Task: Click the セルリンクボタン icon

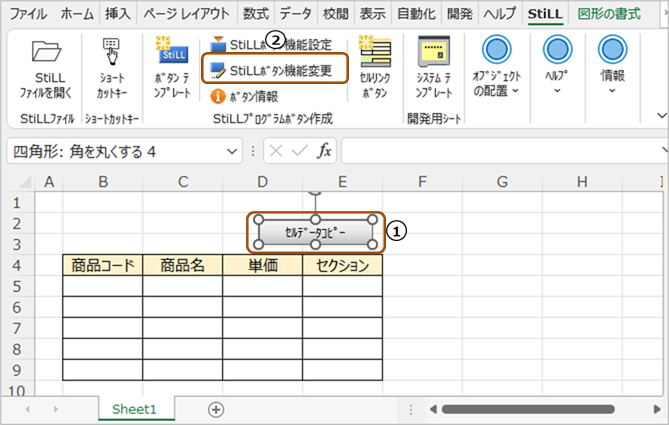Action: click(375, 51)
